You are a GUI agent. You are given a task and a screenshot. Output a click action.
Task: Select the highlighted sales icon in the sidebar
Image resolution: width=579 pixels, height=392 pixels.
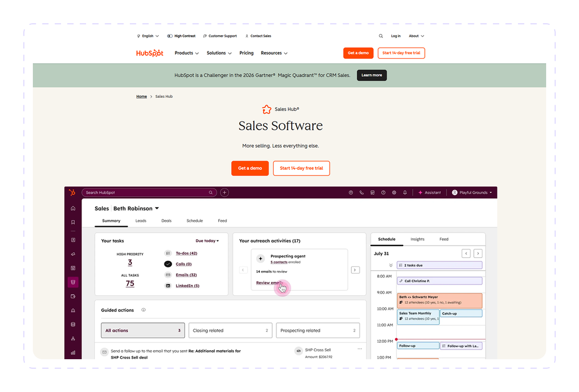point(73,282)
